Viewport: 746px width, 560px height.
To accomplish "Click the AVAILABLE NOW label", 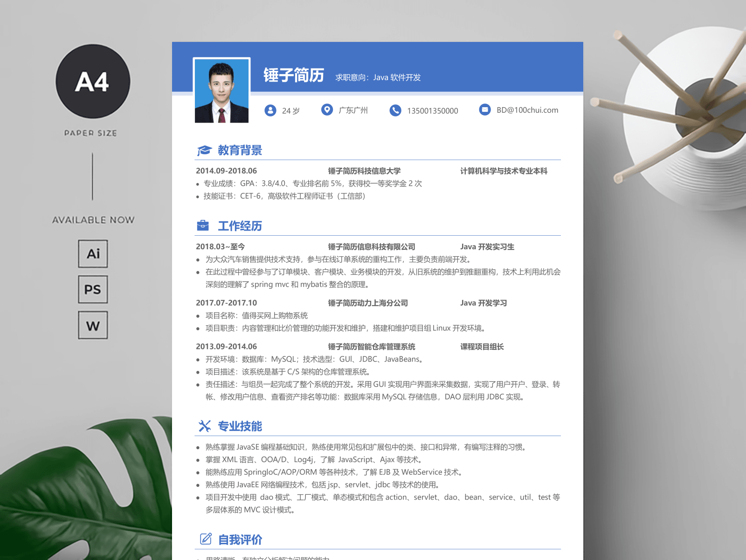I will coord(93,220).
